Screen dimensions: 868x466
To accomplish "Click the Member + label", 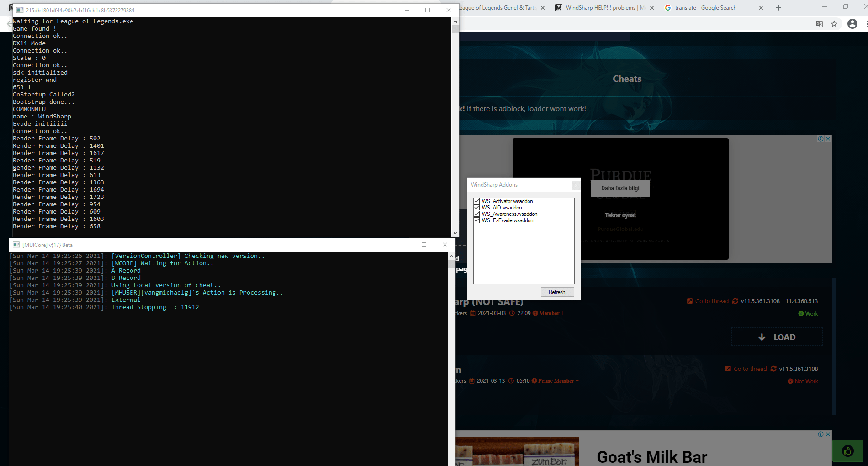I will (x=551, y=313).
